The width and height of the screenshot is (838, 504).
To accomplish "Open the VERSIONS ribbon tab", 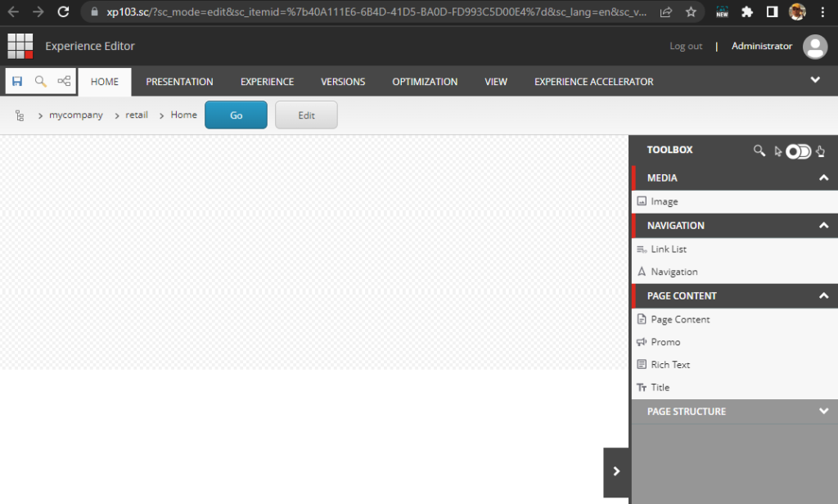I will (x=343, y=82).
